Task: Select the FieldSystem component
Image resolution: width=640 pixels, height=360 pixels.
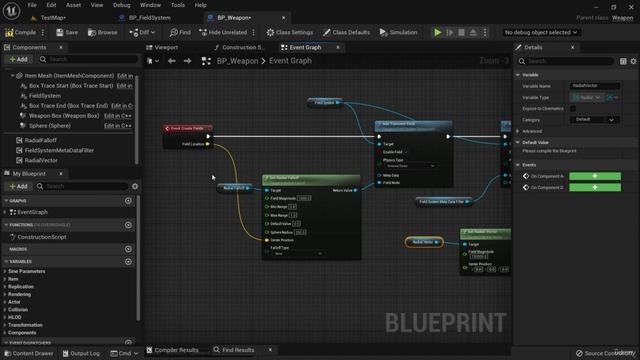Action: [x=44, y=96]
